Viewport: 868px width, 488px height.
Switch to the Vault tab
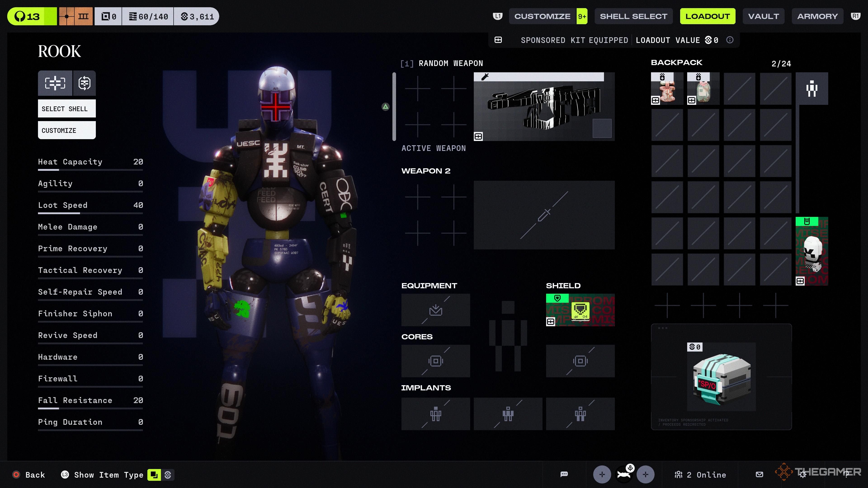pos(763,16)
